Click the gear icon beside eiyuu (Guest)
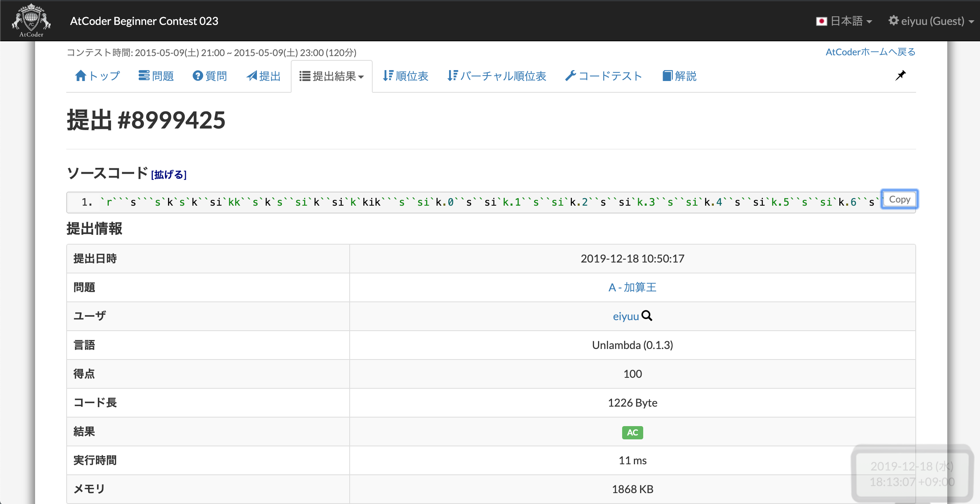This screenshot has height=504, width=980. [x=893, y=20]
